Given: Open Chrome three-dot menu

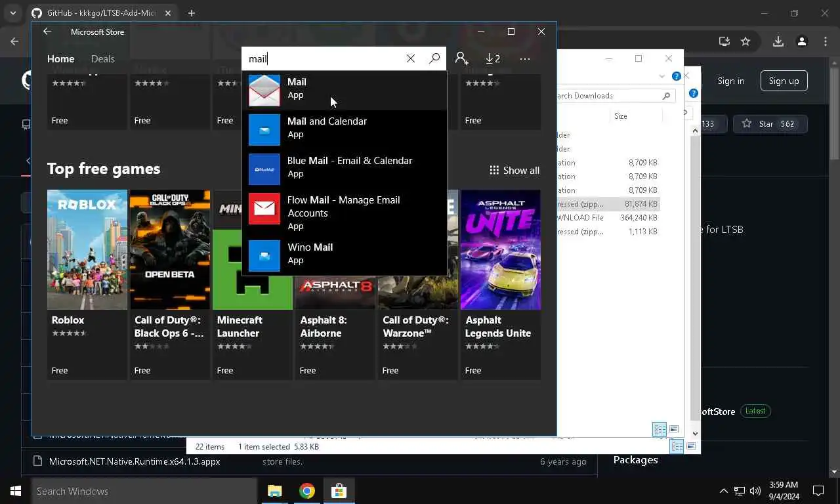Looking at the screenshot, I should [826, 41].
